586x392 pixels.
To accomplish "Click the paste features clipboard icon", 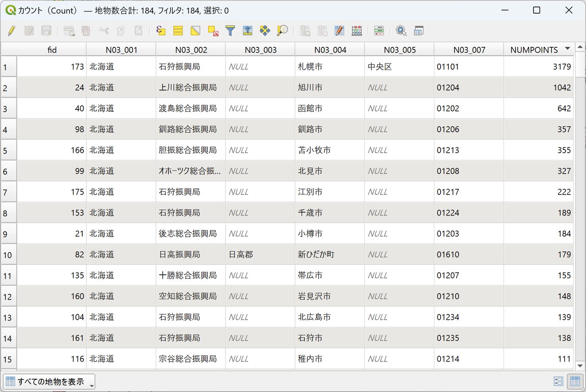I will click(x=138, y=31).
